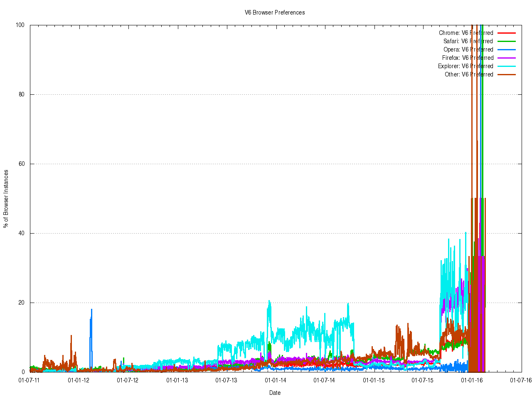The height and width of the screenshot is (399, 532).
Task: Click the 60 value on the y-axis
Action: tap(21, 164)
